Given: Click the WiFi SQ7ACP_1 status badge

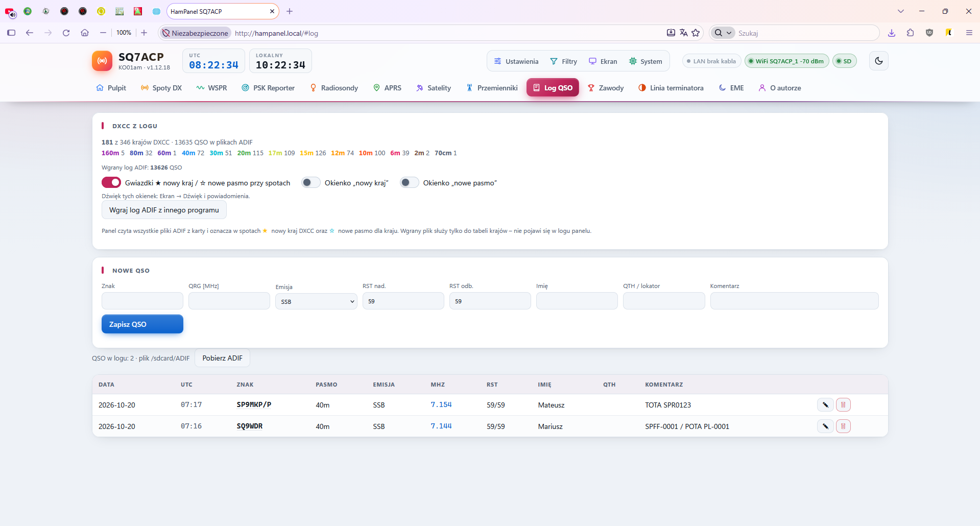Looking at the screenshot, I should tap(786, 61).
